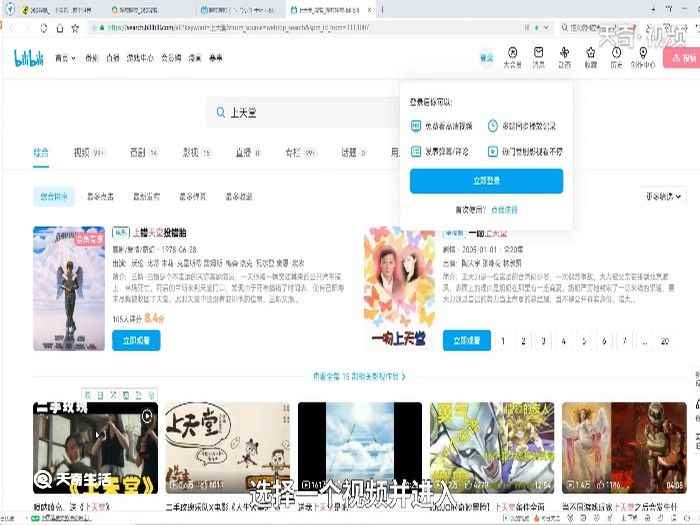700x525 pixels.
Task: Click the browser address bar URL
Action: pyautogui.click(x=239, y=28)
